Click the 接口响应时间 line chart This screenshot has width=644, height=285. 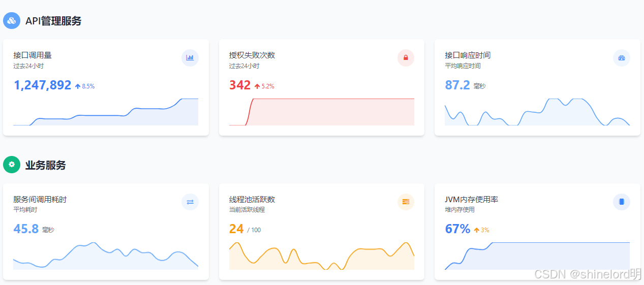pos(537,112)
